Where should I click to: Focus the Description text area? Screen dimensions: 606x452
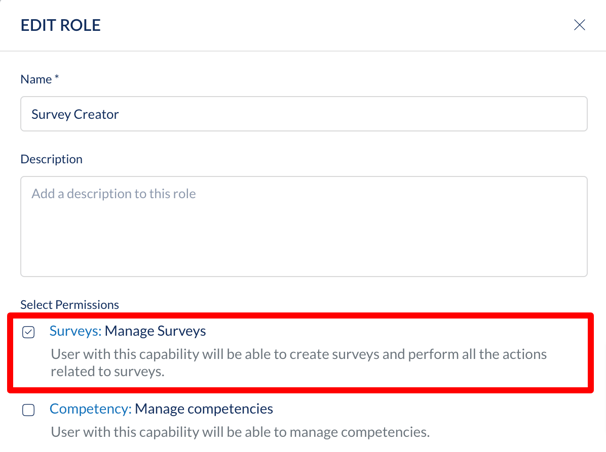(x=304, y=226)
